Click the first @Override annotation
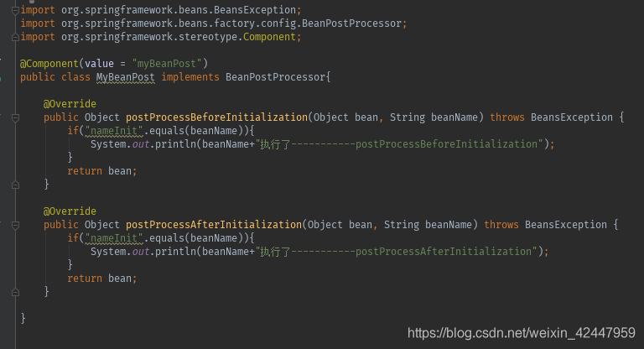Image resolution: width=644 pixels, height=349 pixels. pos(70,104)
